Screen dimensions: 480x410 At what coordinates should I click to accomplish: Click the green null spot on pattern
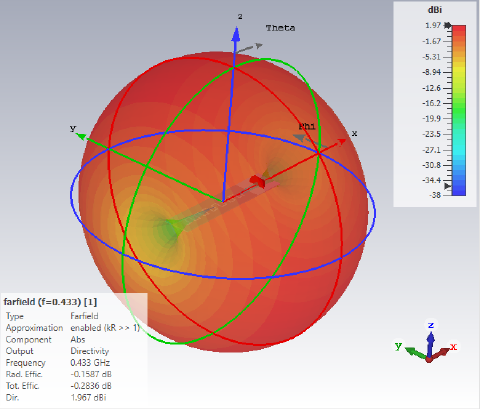pos(171,228)
